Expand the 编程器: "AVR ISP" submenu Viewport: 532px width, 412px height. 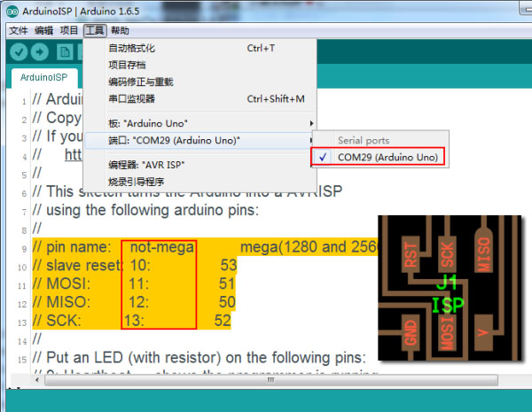pyautogui.click(x=200, y=165)
